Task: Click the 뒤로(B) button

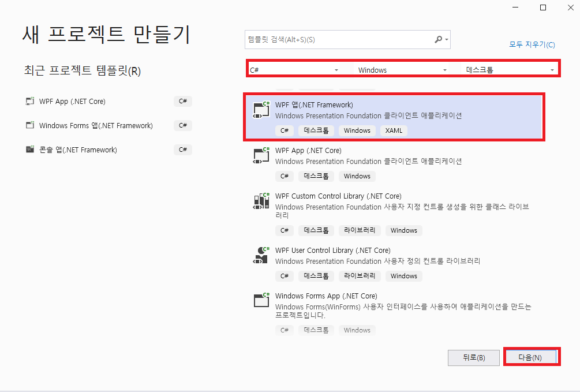Action: click(x=474, y=357)
